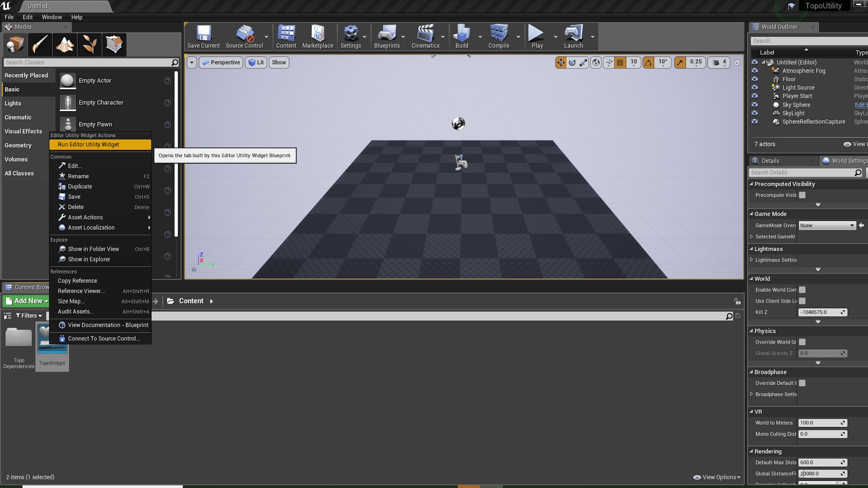Choose Duplicate from context menu
This screenshot has height=488, width=868.
click(80, 187)
